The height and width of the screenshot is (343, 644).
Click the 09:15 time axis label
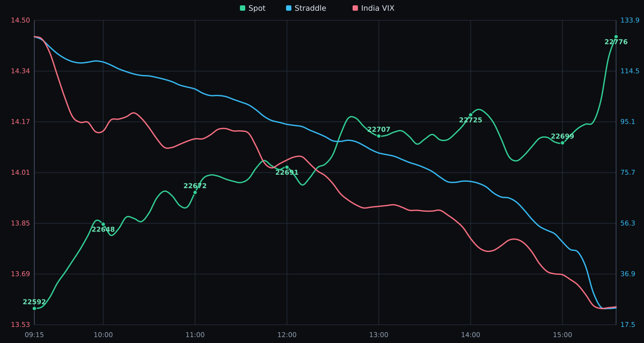click(x=34, y=335)
